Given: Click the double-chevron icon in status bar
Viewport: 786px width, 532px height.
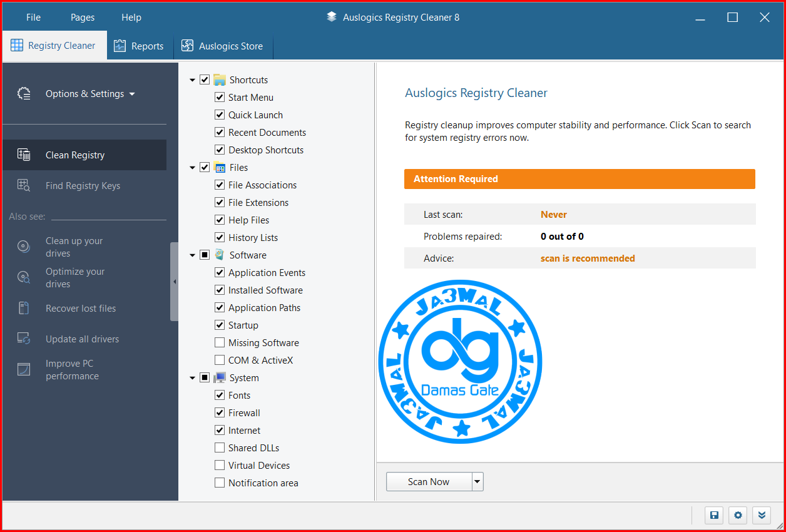Looking at the screenshot, I should pos(762,515).
